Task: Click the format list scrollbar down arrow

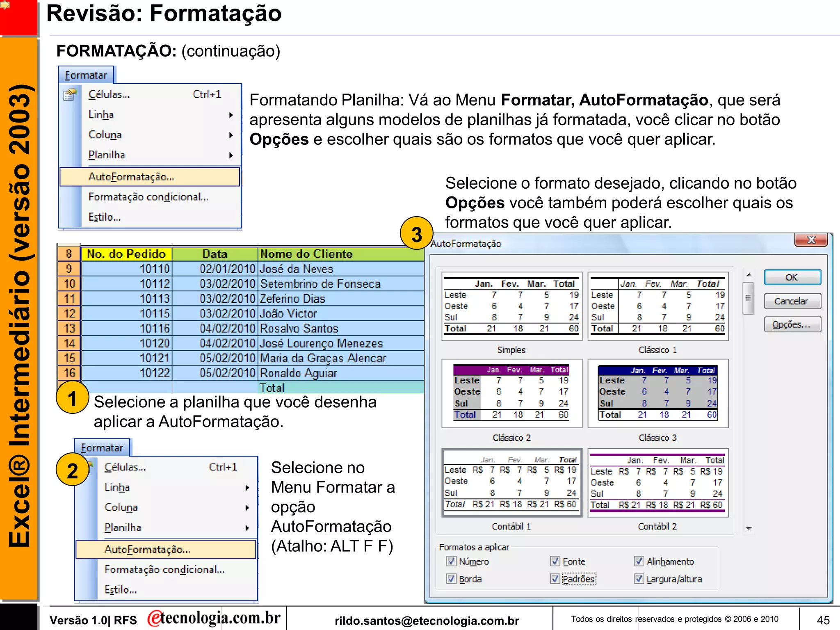Action: [x=749, y=528]
